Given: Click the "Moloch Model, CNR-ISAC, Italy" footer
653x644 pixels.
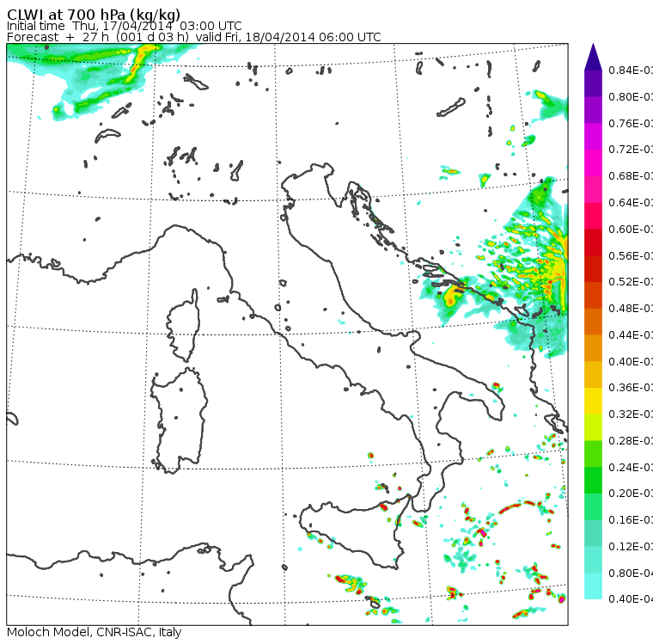Looking at the screenshot, I should click(x=95, y=632).
